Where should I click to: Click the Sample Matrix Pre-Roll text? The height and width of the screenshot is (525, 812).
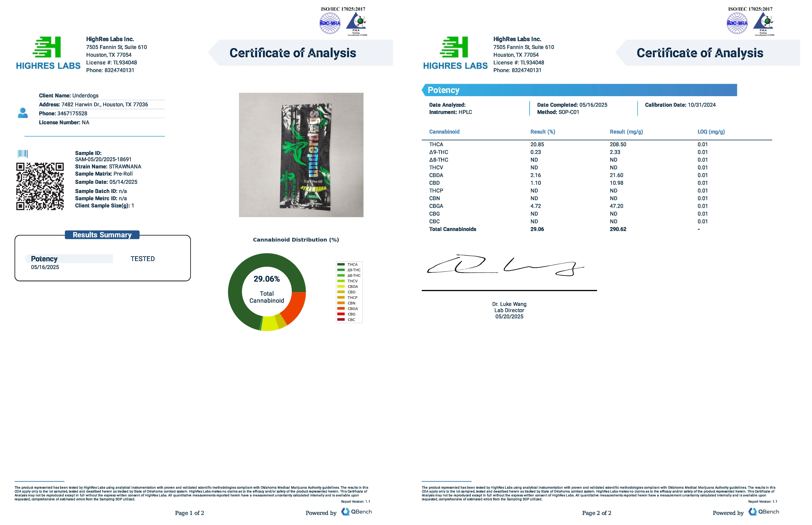point(104,174)
